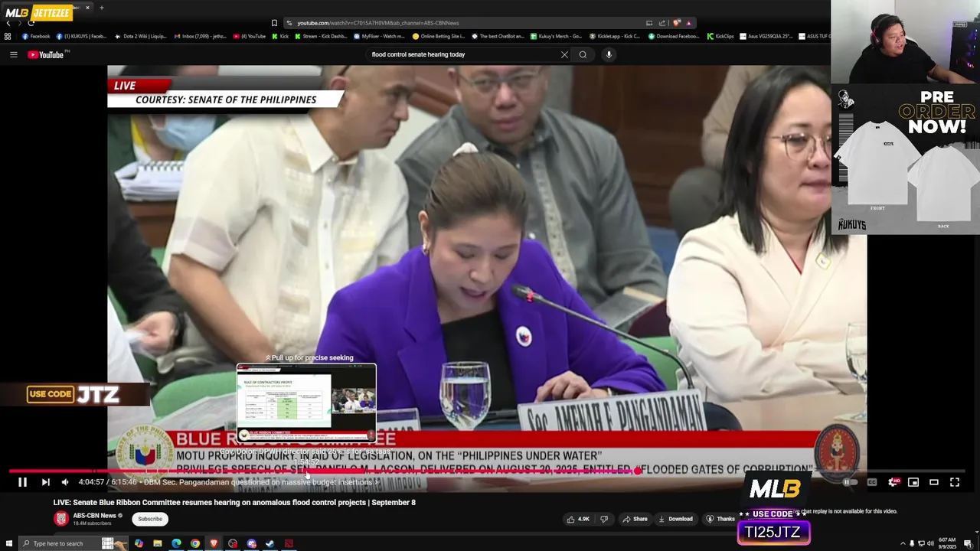980x551 pixels.
Task: Open share icon in address bar
Action: [x=662, y=23]
